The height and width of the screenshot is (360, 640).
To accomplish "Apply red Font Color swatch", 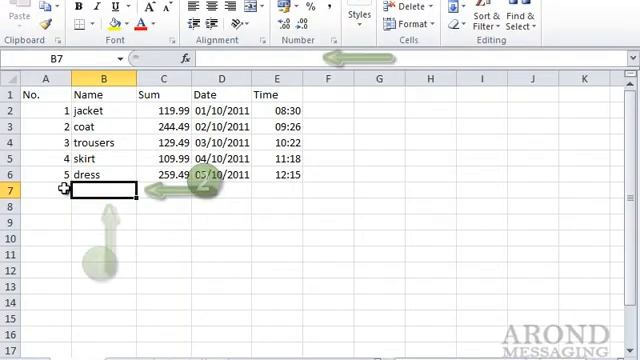I will (x=141, y=24).
